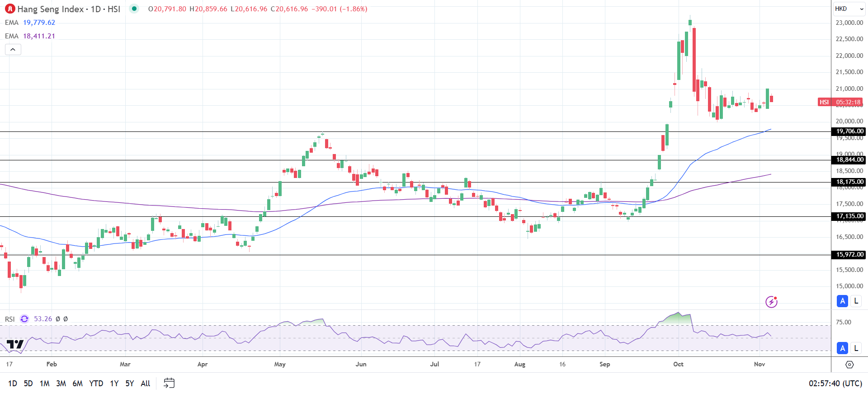The width and height of the screenshot is (868, 393).
Task: Click the EMA 18,411.21 legend
Action: pos(30,36)
